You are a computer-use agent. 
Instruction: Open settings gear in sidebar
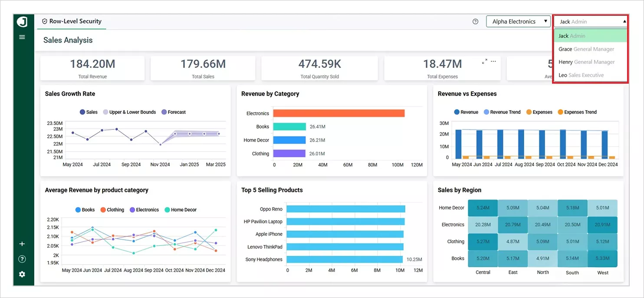22,275
